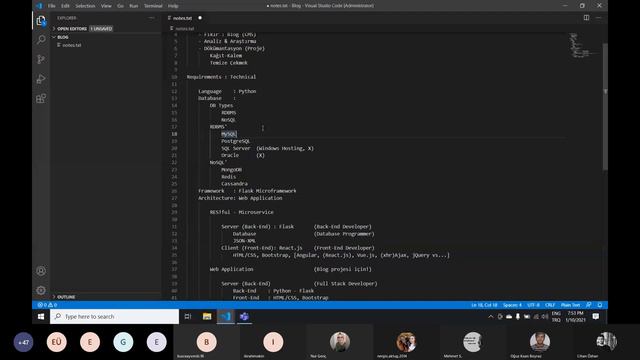Click the highlighted MySQL text

pos(229,134)
